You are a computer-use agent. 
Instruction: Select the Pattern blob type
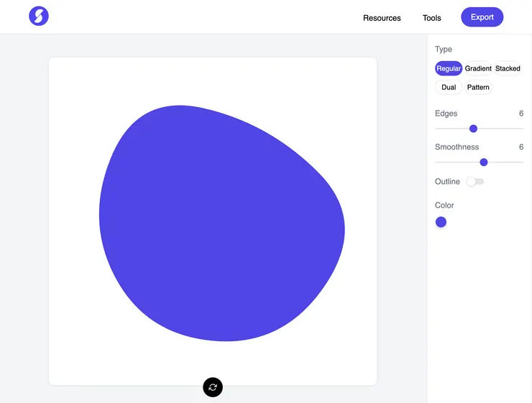[x=478, y=87]
